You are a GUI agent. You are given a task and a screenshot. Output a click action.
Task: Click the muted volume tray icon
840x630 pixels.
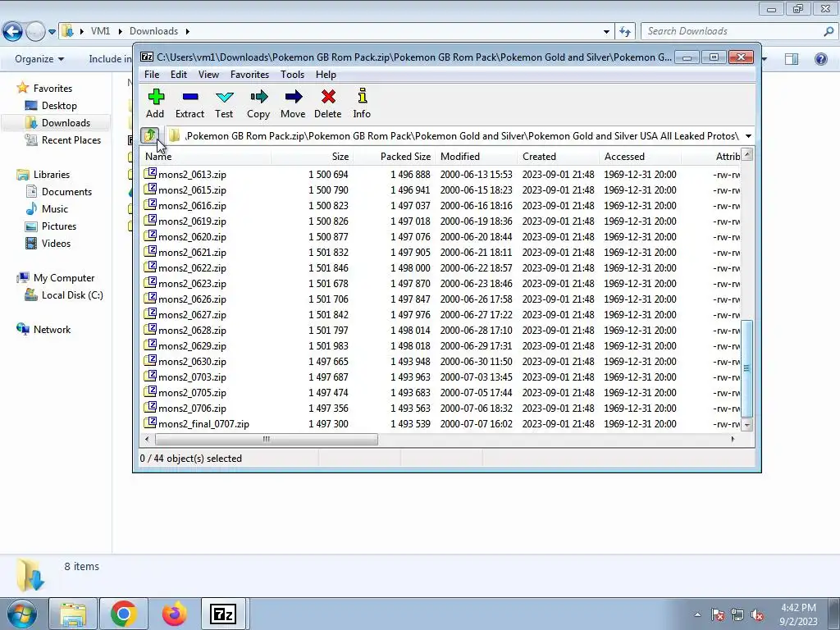coord(757,615)
